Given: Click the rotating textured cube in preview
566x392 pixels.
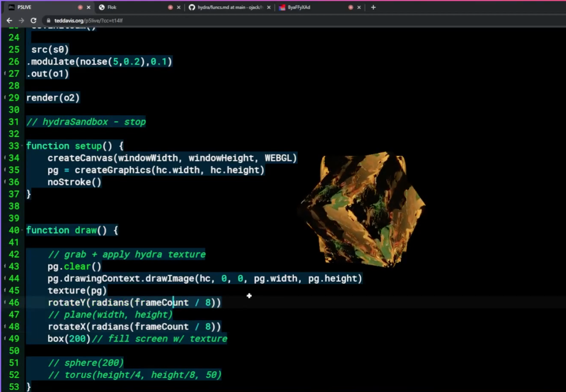Looking at the screenshot, I should click(363, 209).
